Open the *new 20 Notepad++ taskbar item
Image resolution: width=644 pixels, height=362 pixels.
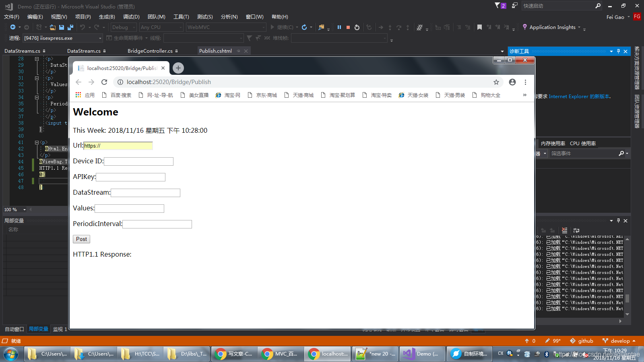pyautogui.click(x=375, y=354)
